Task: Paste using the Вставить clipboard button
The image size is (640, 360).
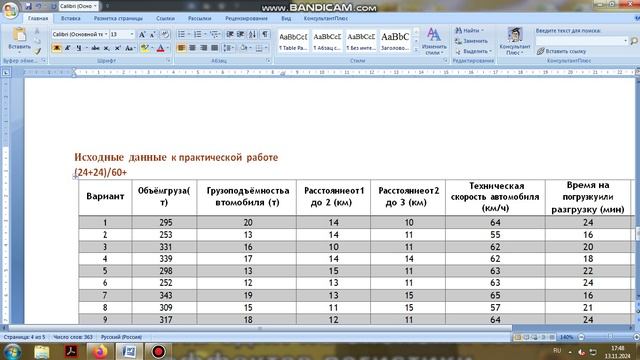Action: (19, 39)
